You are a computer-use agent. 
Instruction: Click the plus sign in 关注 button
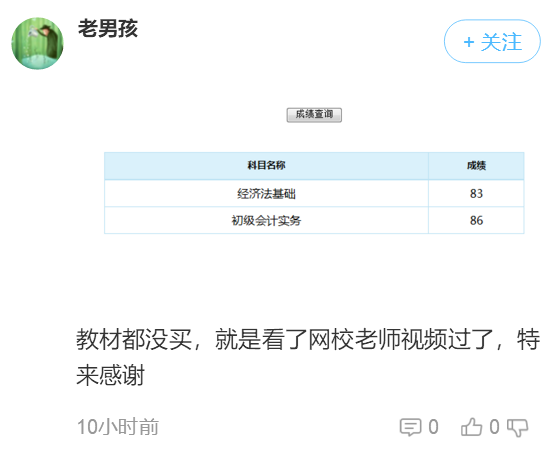(469, 42)
